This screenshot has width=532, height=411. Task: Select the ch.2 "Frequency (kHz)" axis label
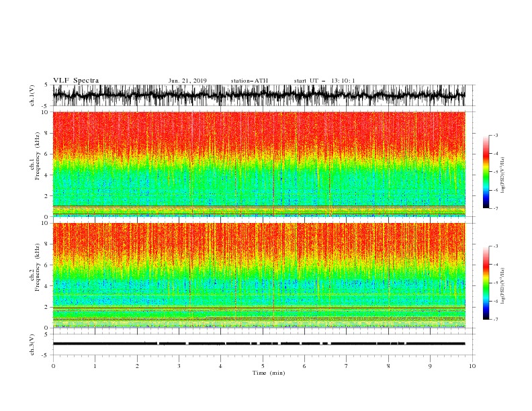click(38, 267)
